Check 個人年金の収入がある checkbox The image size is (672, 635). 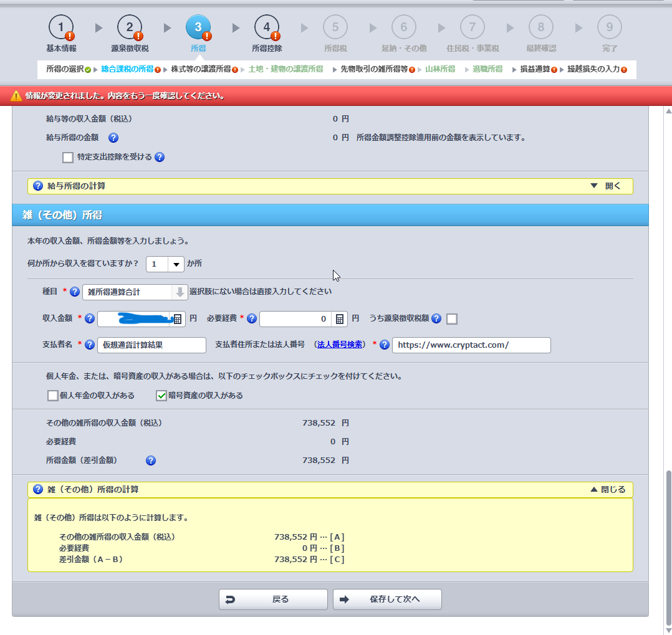point(52,396)
